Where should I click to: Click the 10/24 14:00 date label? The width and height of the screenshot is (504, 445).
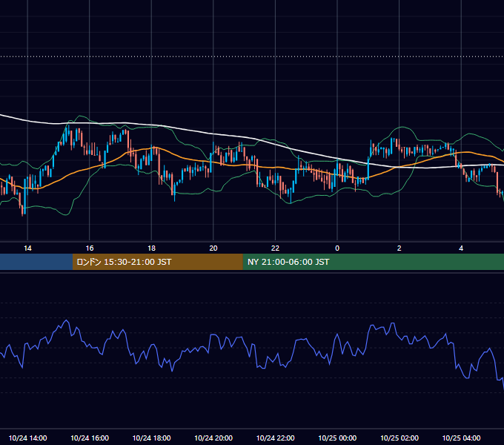pyautogui.click(x=27, y=438)
